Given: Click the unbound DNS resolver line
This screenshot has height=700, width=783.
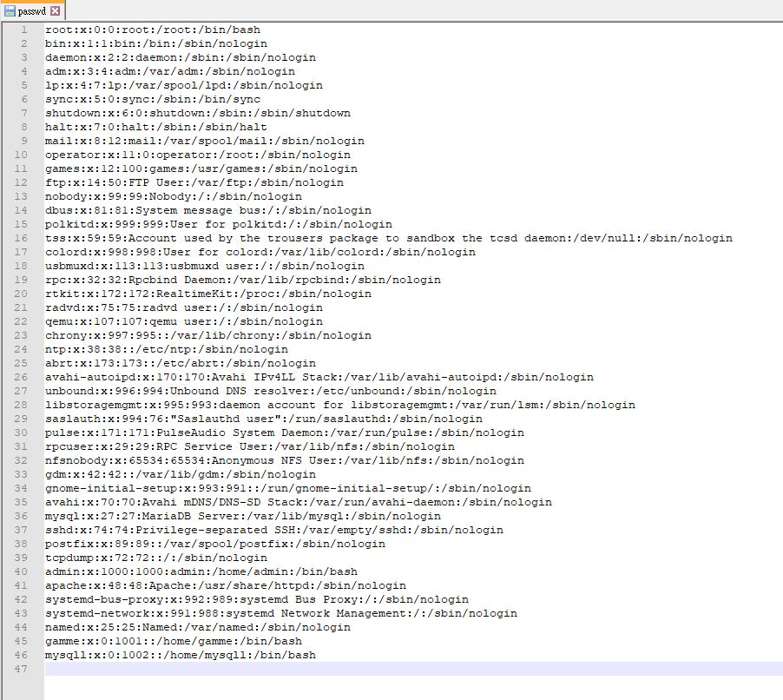Looking at the screenshot, I should [271, 391].
